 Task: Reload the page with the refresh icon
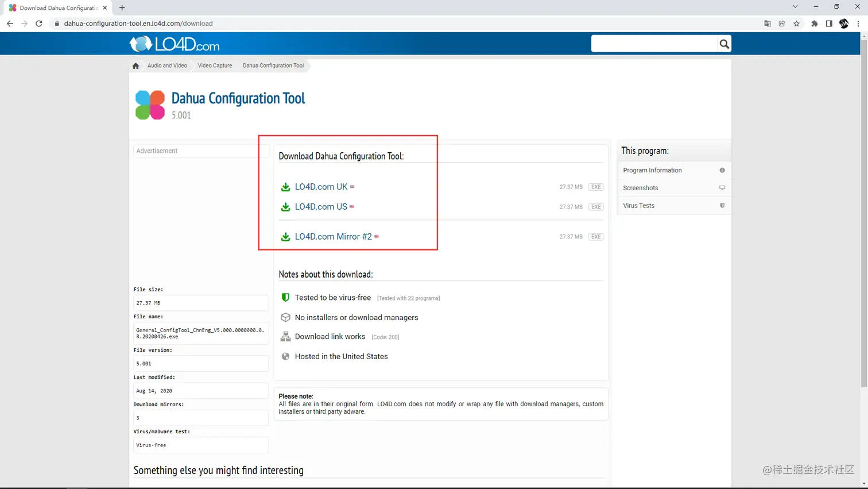(x=39, y=24)
